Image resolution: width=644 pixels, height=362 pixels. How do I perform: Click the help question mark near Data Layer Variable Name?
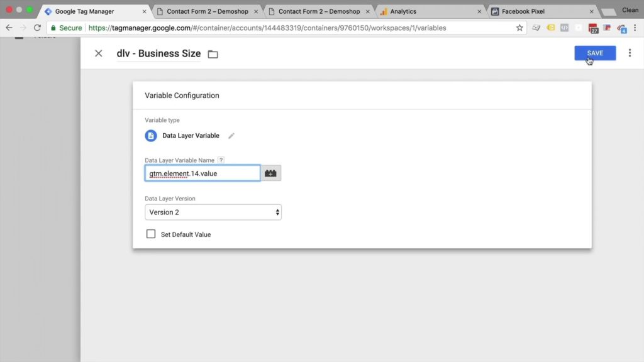tap(221, 160)
